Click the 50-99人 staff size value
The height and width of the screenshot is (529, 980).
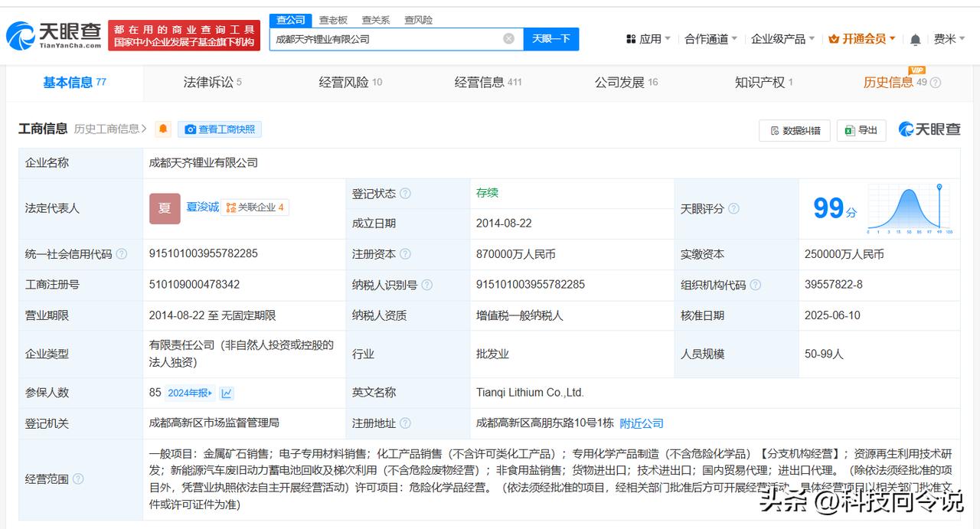pos(824,354)
